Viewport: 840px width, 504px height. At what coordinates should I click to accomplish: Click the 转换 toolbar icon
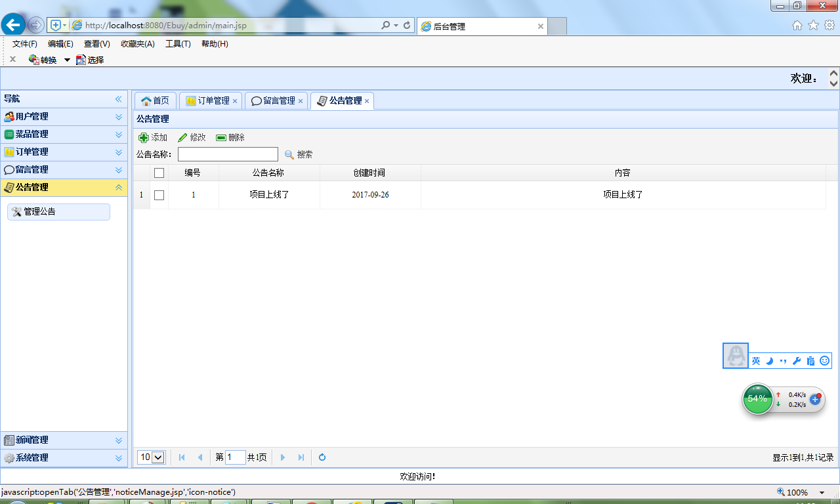[34, 60]
